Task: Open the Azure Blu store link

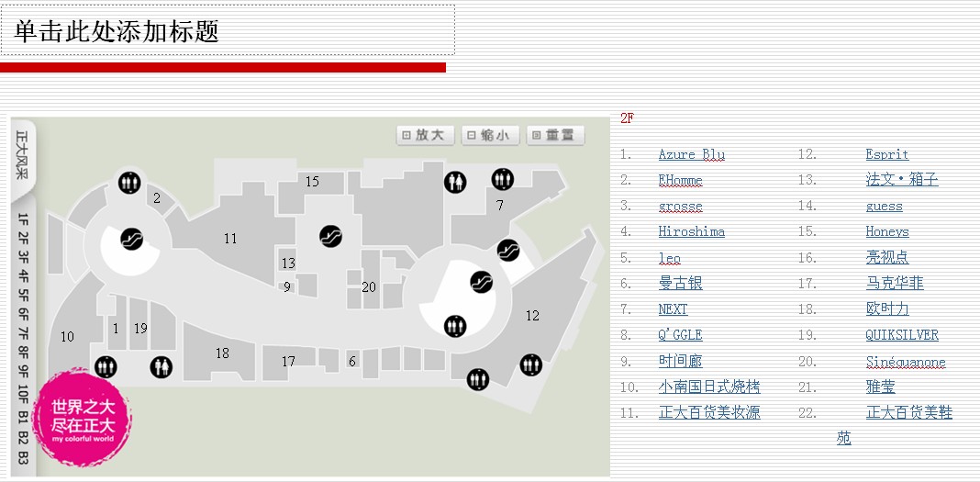Action: [691, 154]
